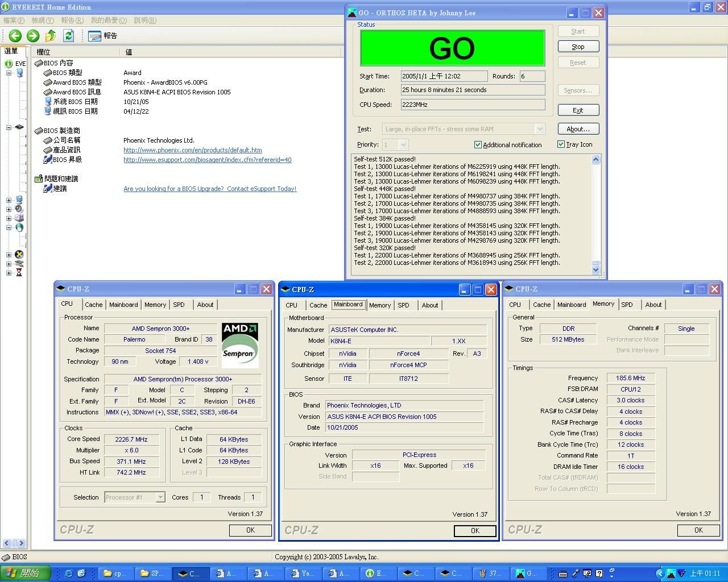Expand hidden system tray icons arrow
728x582 pixels.
pos(660,573)
